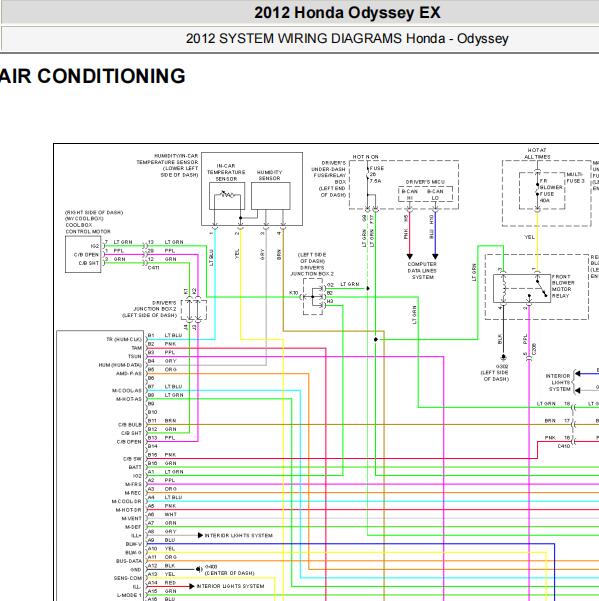This screenshot has height=601, width=599.
Task: Click the 'TSUN' pin label
Action: (x=135, y=356)
